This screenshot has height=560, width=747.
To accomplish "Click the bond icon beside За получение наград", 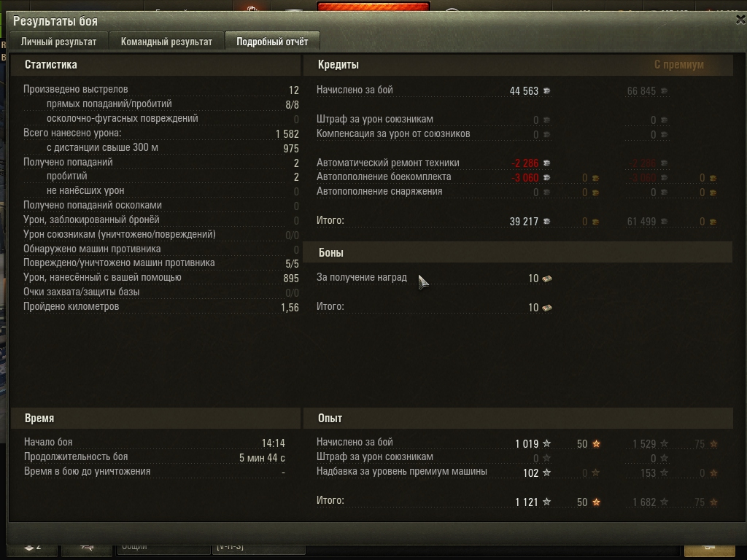I will coord(547,279).
